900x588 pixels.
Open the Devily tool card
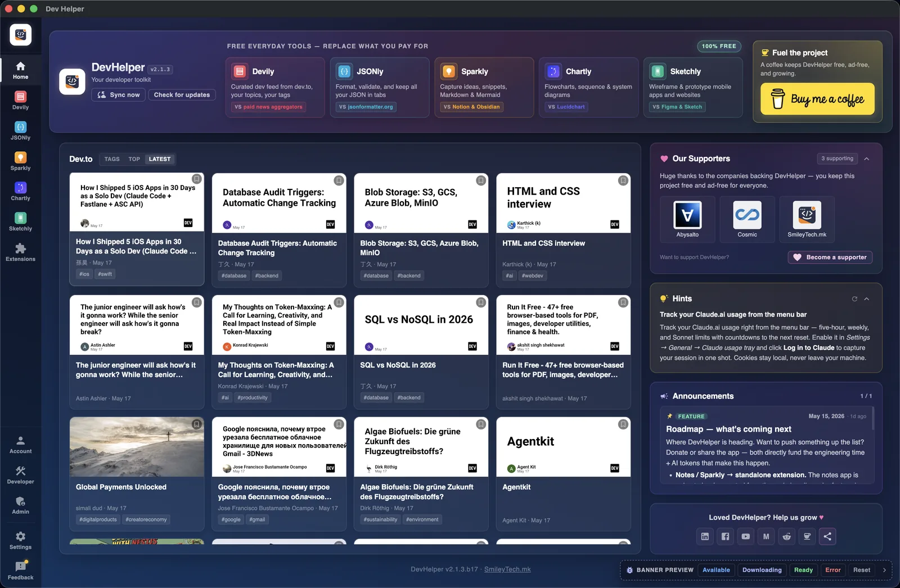(x=275, y=87)
